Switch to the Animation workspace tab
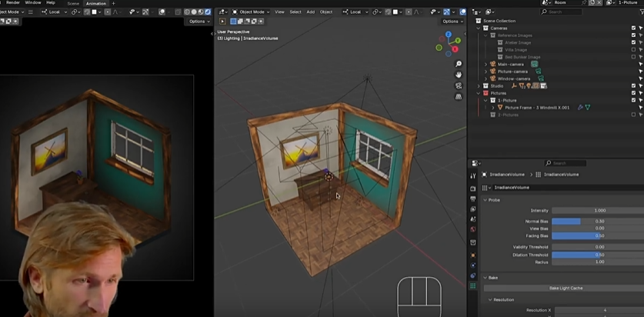 (x=95, y=3)
